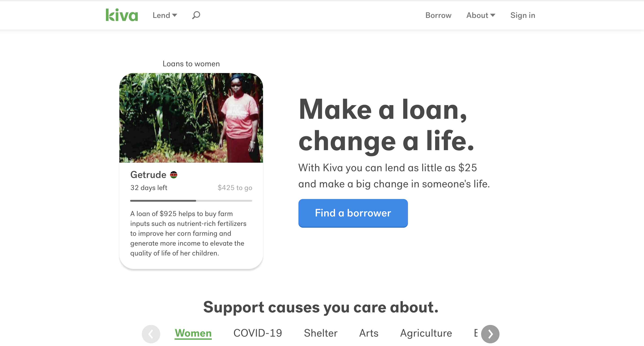Click the Sign in link
Image resolution: width=644 pixels, height=346 pixels.
click(x=523, y=15)
